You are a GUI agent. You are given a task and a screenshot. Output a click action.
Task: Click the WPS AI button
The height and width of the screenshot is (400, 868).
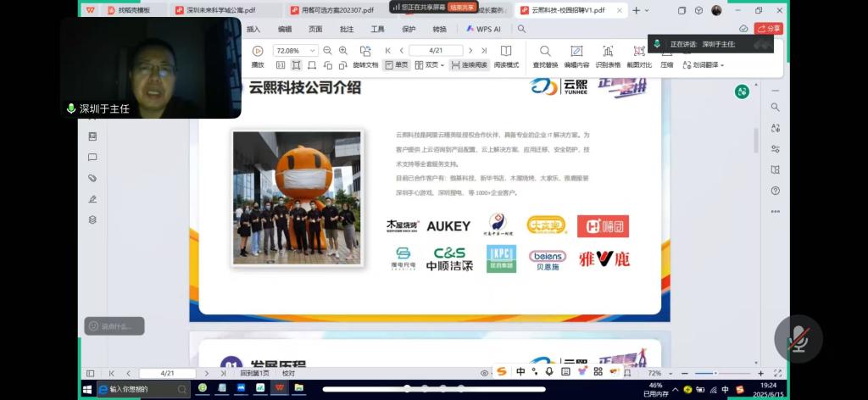[x=483, y=29]
